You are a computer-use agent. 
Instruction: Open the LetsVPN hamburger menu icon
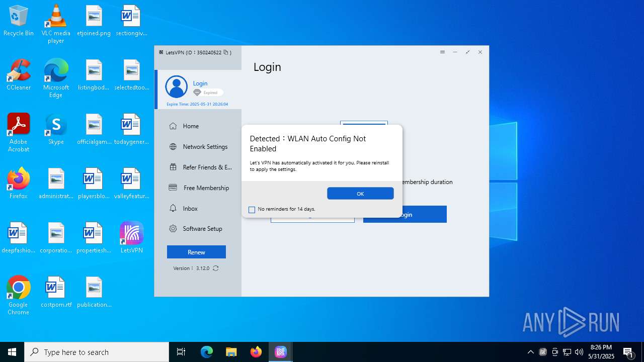442,52
